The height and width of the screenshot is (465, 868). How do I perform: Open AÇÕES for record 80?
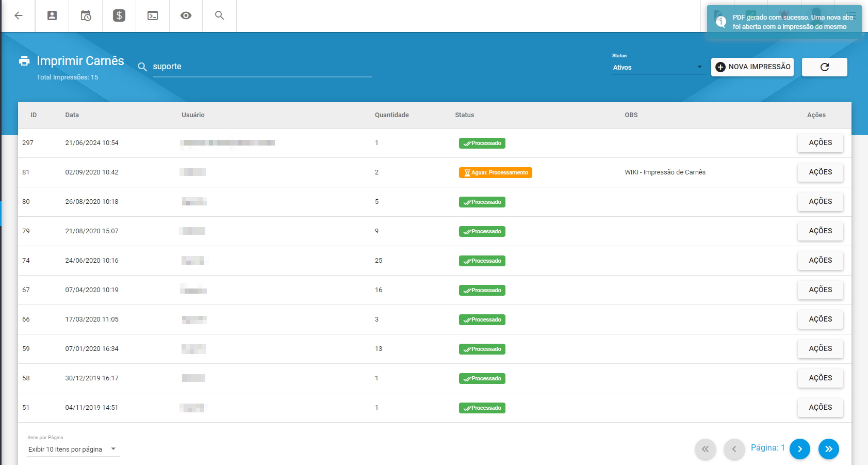click(821, 202)
